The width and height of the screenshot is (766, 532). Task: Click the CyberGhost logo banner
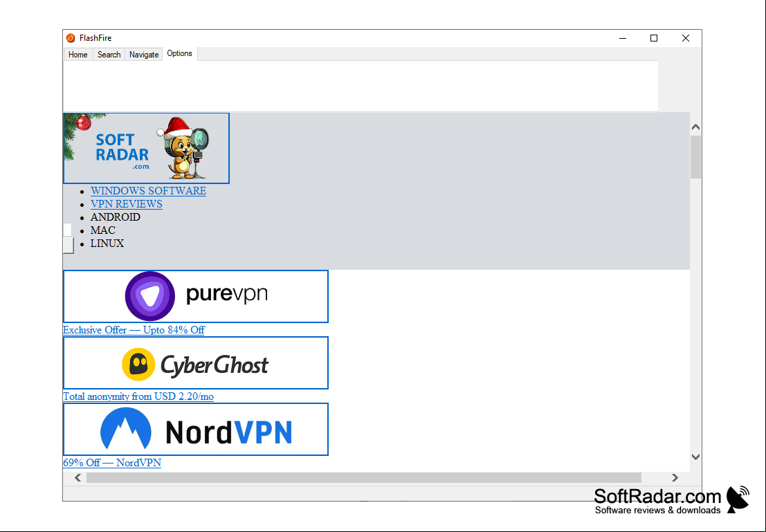tap(195, 363)
